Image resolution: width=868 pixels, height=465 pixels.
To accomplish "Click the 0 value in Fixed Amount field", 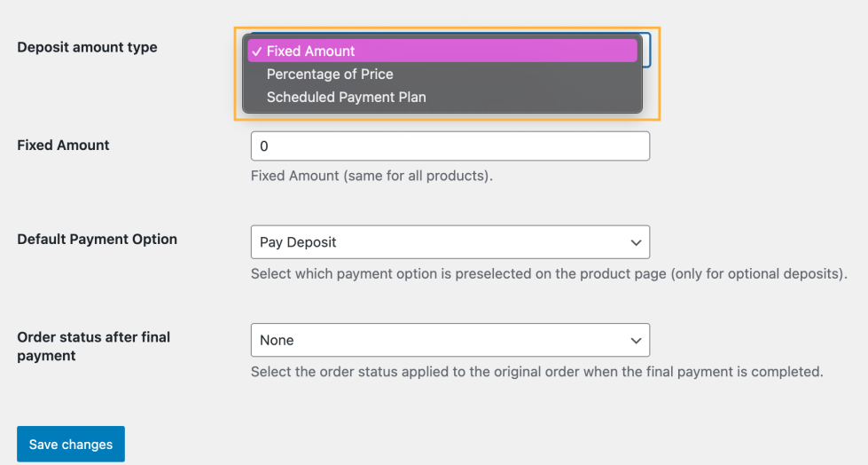I will 264,146.
